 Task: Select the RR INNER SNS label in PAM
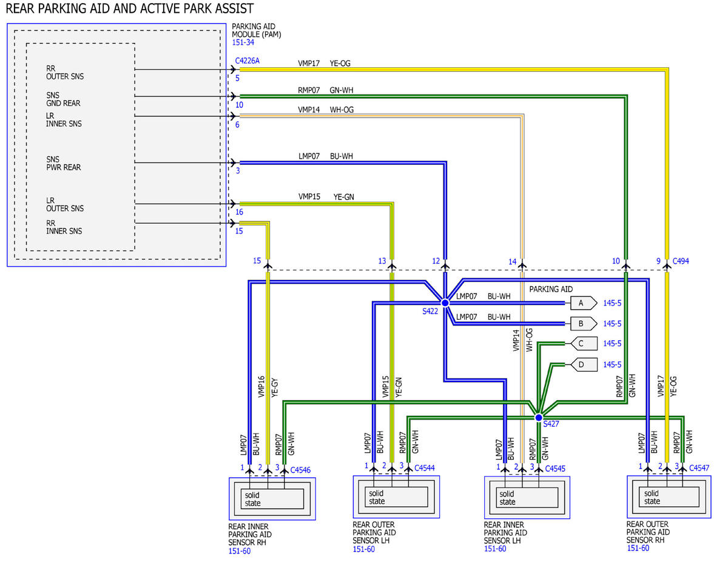64,227
